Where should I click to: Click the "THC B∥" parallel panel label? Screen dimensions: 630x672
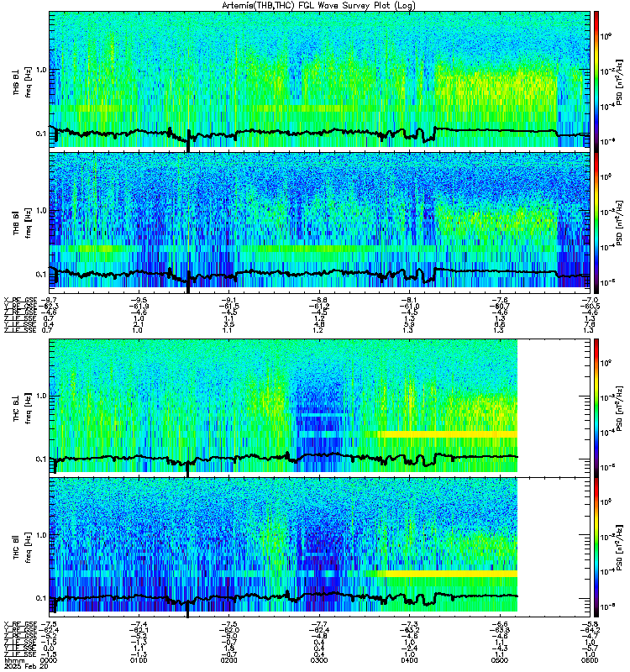coord(16,548)
